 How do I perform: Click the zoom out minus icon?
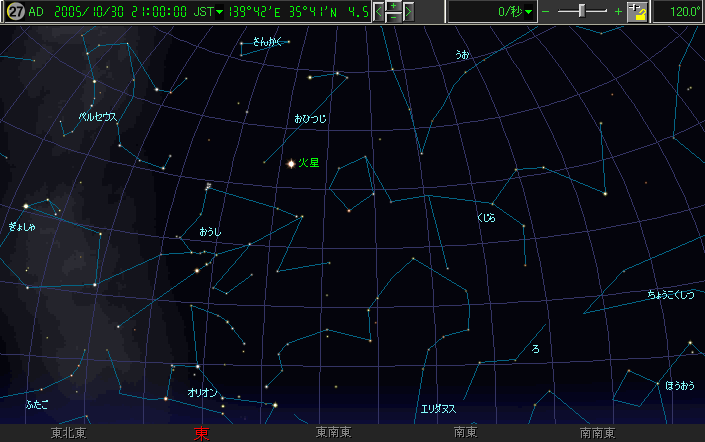545,12
